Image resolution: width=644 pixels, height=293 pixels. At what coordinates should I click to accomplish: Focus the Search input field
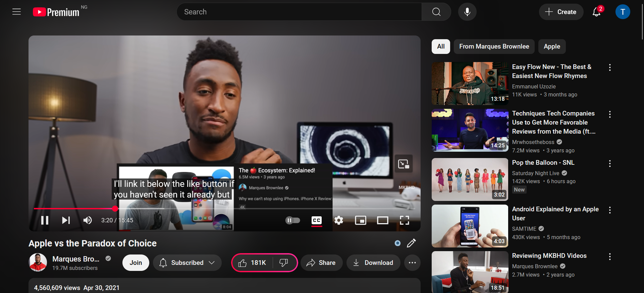click(299, 12)
